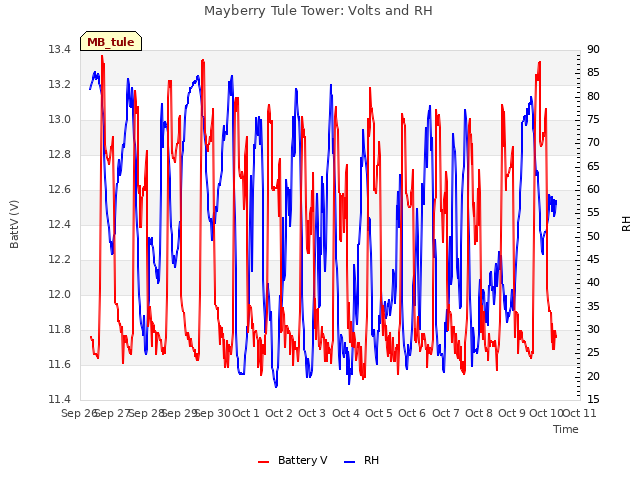
Task: Click the 30 tick on the RH axis
Action: (x=593, y=329)
